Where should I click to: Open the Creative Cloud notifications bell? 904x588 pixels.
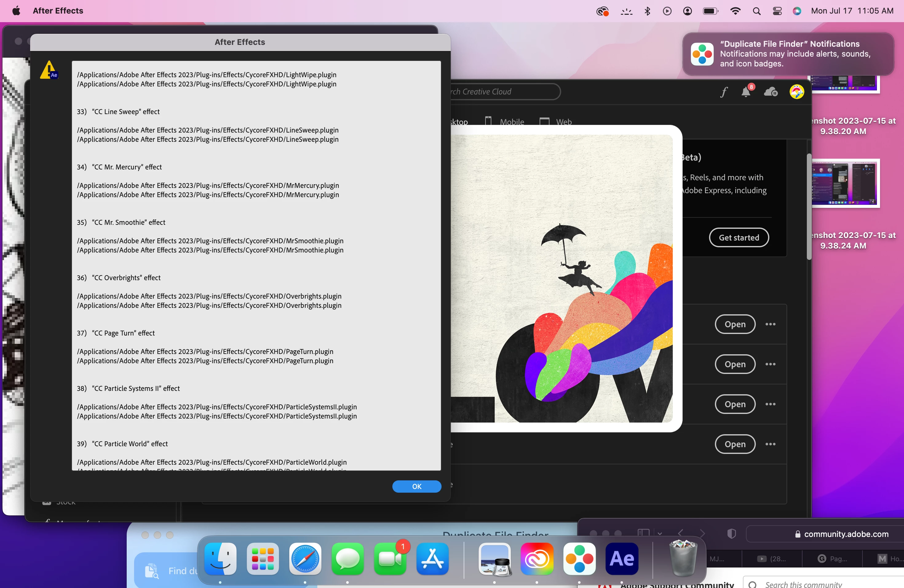[x=746, y=92]
